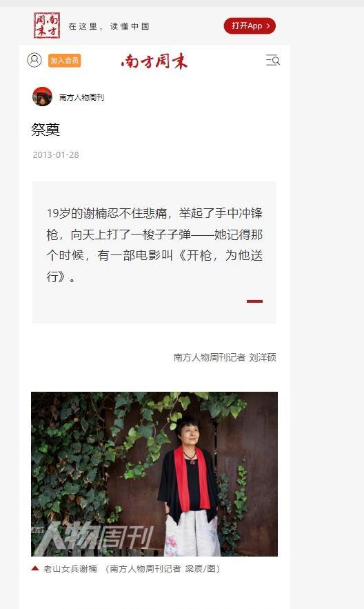Viewport: 364px width, 609px height.
Task: Click the red dash mark in quote box
Action: coord(254,301)
